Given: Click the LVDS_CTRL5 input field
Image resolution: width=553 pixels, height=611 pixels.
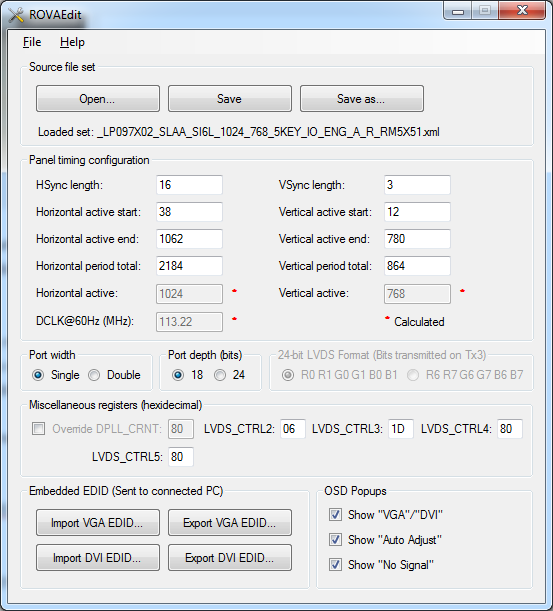Looking at the screenshot, I should tap(181, 456).
